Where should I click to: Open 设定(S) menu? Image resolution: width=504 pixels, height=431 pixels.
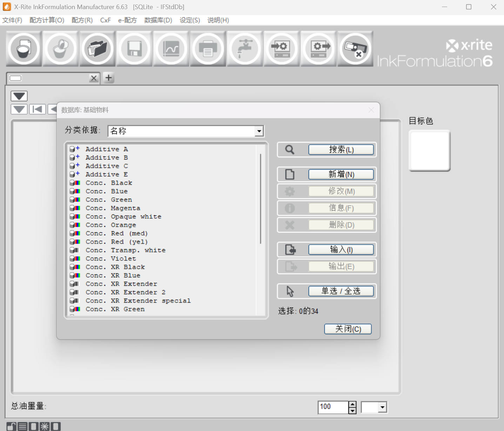click(190, 20)
